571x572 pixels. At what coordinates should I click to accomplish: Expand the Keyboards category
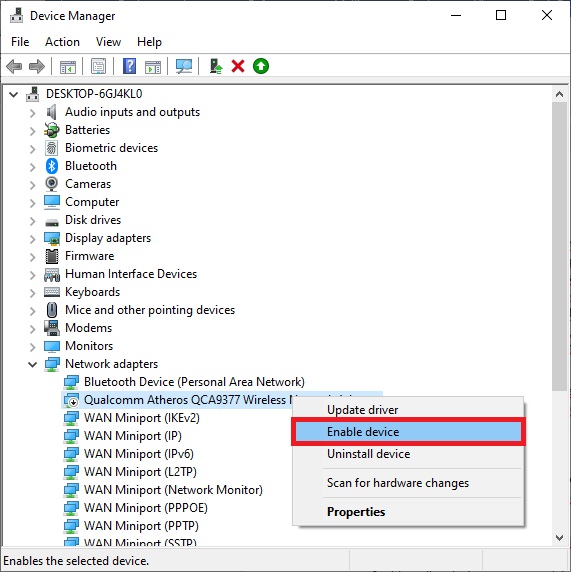point(32,293)
